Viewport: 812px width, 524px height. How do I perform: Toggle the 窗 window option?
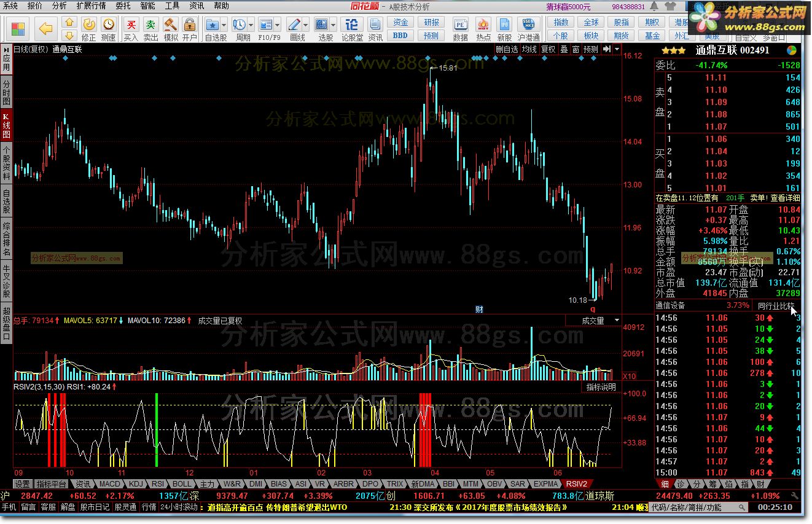tap(576, 49)
